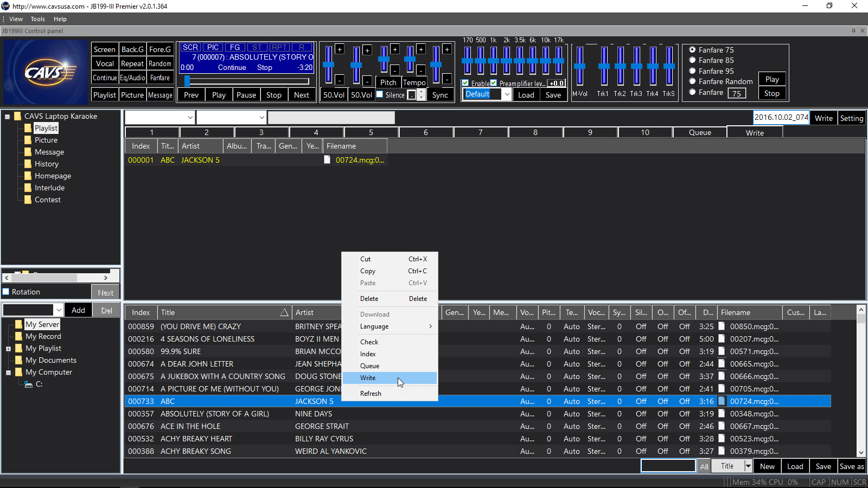Open first dropdown above playlist tabs
The width and height of the screenshot is (868, 488).
click(x=190, y=117)
